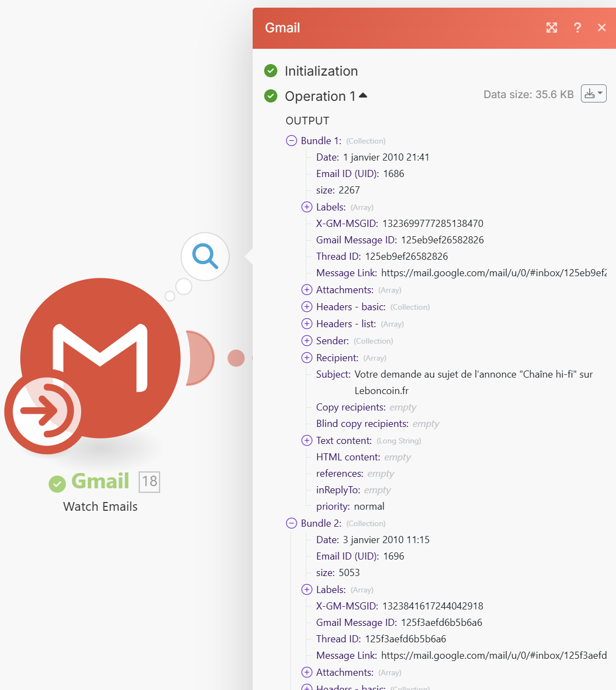Select X-GM-MSGID value 1323841617244042918

point(433,606)
